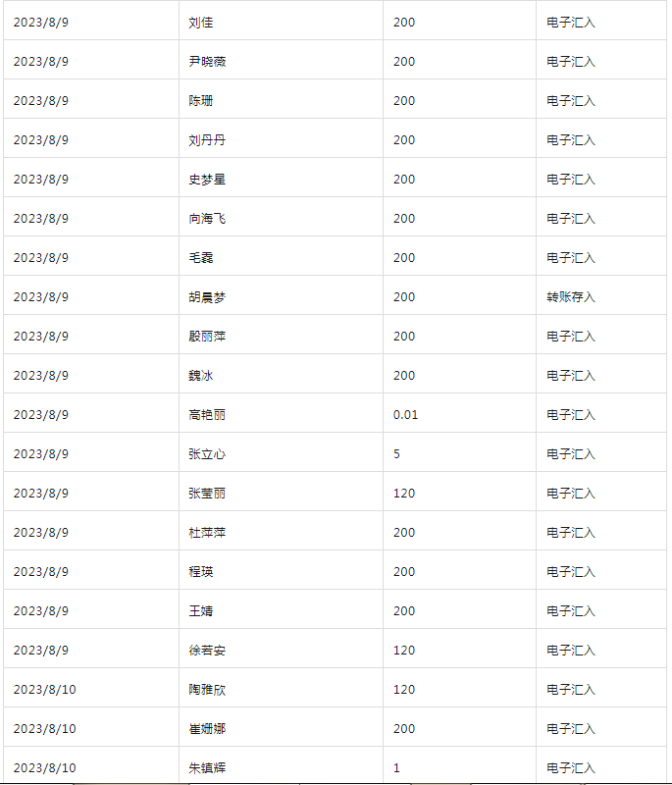Select the cell containing 陈珊
This screenshot has width=672, height=785.
point(281,101)
